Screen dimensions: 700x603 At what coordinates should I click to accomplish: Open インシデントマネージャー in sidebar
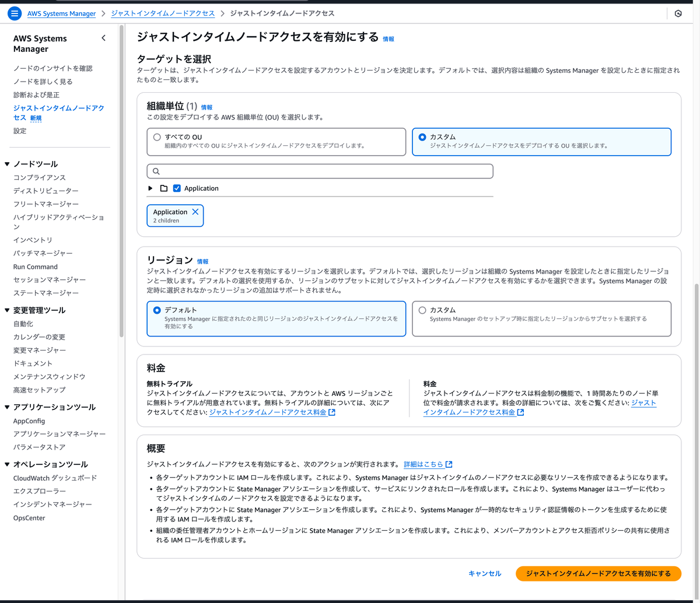[x=53, y=504]
